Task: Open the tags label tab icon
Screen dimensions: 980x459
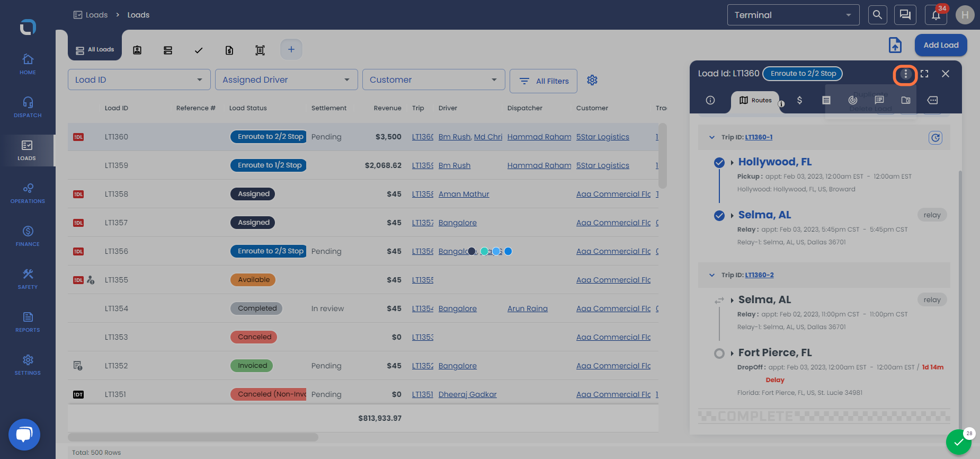Action: pyautogui.click(x=932, y=100)
